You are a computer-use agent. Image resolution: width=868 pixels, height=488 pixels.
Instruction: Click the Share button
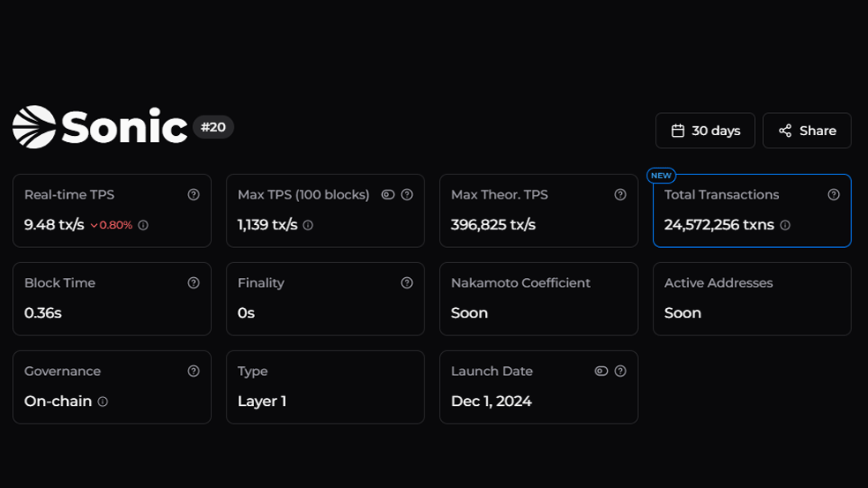[807, 131]
